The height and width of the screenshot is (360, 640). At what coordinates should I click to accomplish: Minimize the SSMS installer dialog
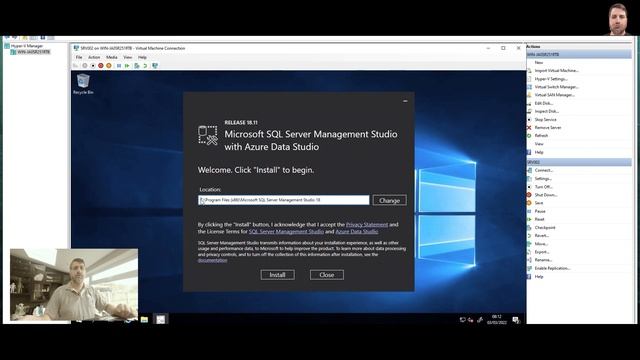405,101
